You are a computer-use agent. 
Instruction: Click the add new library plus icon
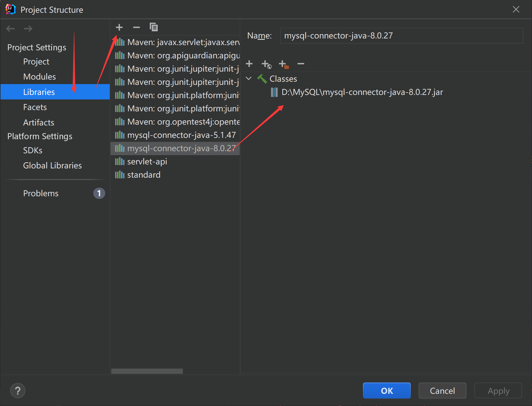pyautogui.click(x=119, y=27)
